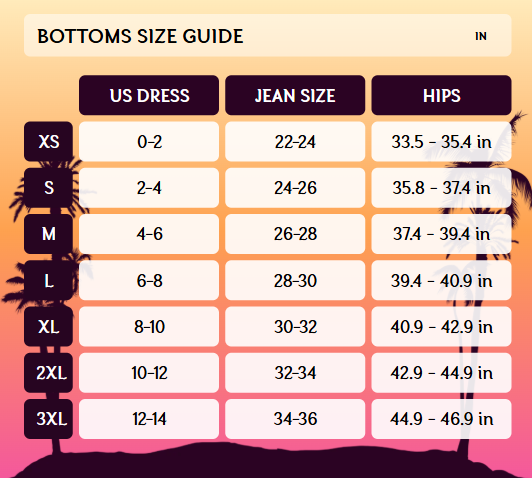
Task: Click the 30-32 jean size cell
Action: [295, 326]
